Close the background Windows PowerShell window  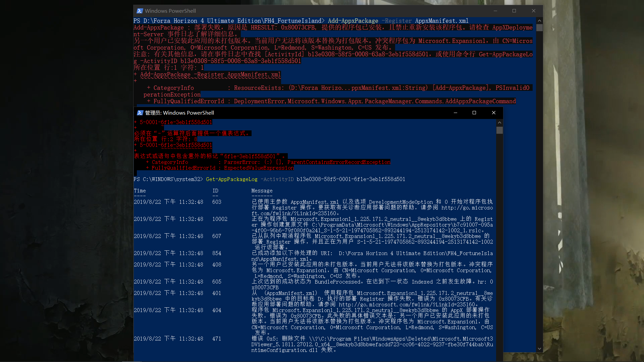pos(534,11)
